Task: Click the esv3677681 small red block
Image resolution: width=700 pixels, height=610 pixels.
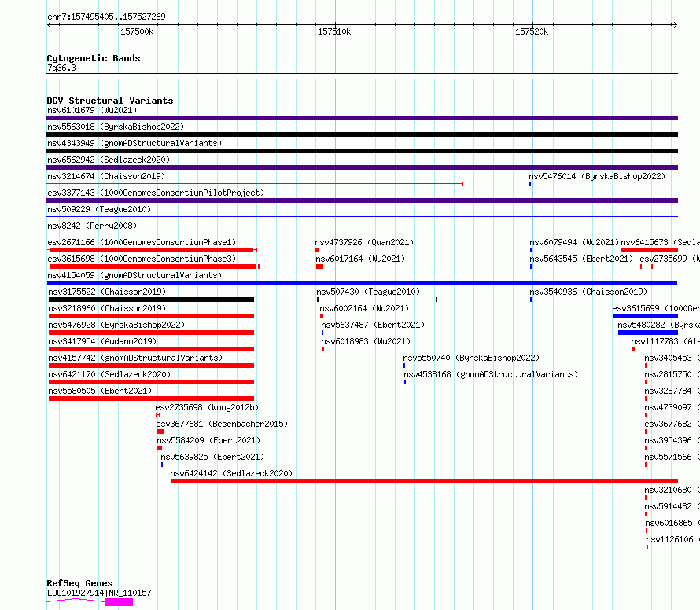Action: pyautogui.click(x=160, y=432)
